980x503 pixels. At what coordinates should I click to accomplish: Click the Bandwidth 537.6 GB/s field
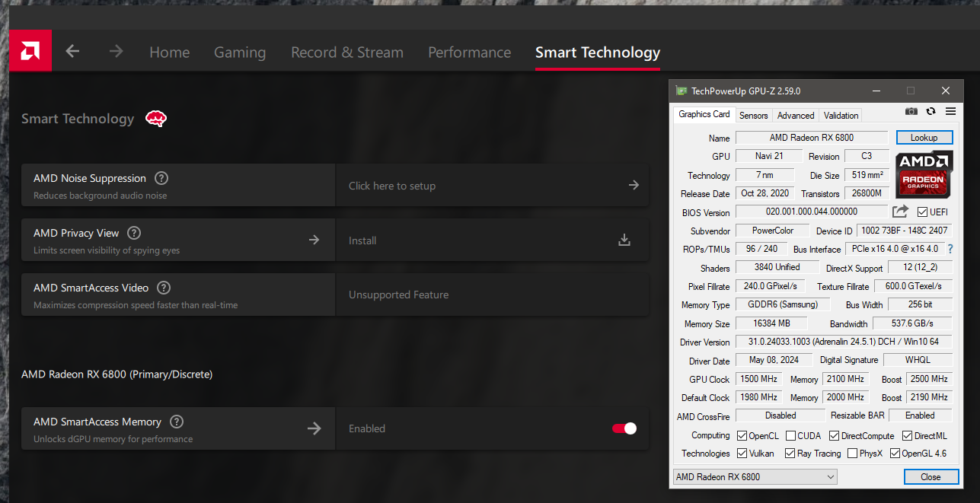912,323
